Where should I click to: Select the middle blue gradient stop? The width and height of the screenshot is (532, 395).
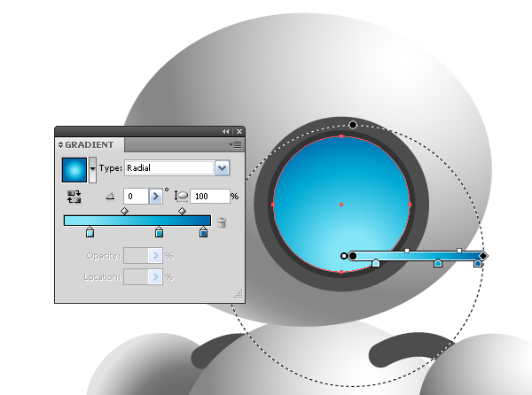click(x=159, y=232)
